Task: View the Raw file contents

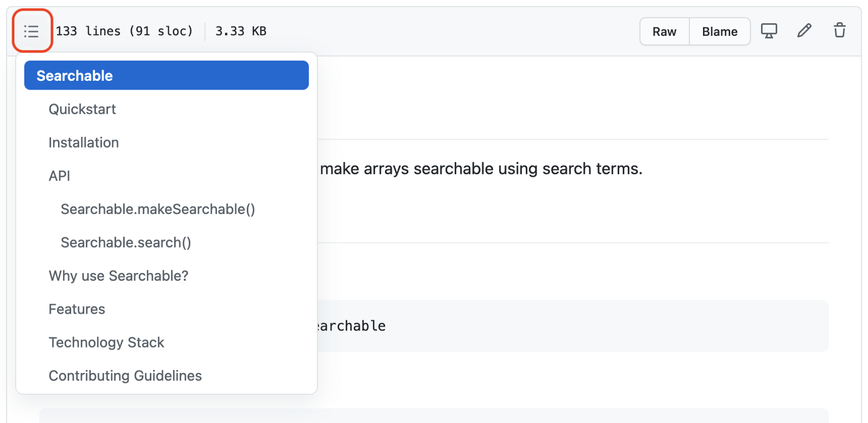Action: coord(664,31)
